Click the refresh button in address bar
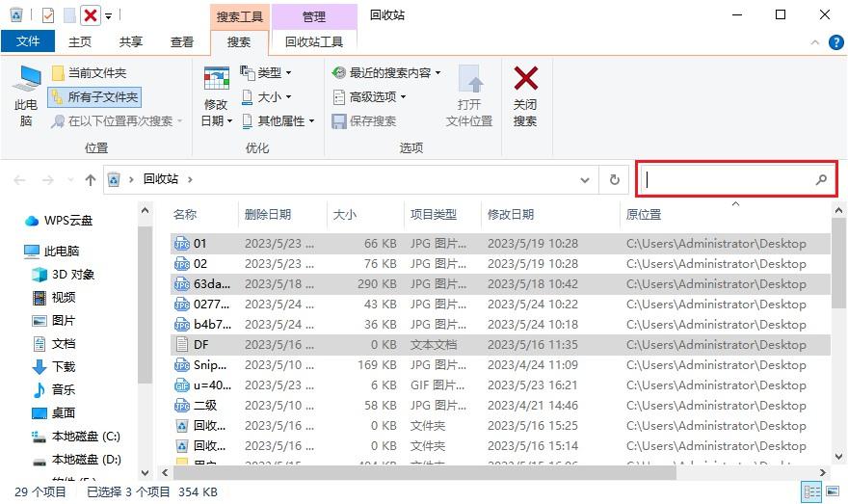The height and width of the screenshot is (504, 848). click(x=615, y=179)
